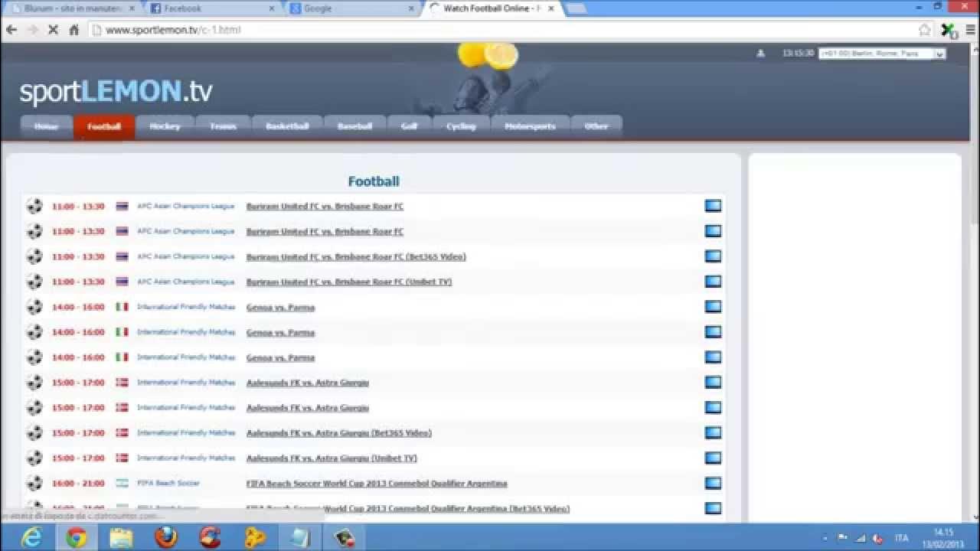The image size is (980, 551).
Task: Open the Basketball section tab
Action: (x=287, y=126)
